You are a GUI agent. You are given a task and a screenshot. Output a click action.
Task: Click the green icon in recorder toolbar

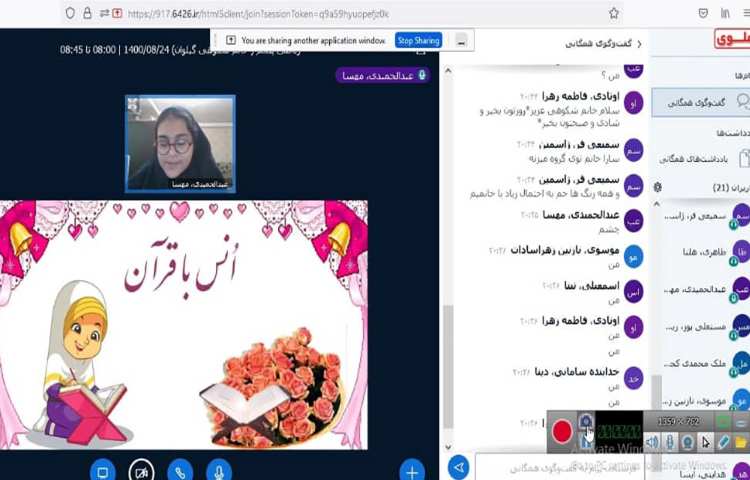[724, 422]
